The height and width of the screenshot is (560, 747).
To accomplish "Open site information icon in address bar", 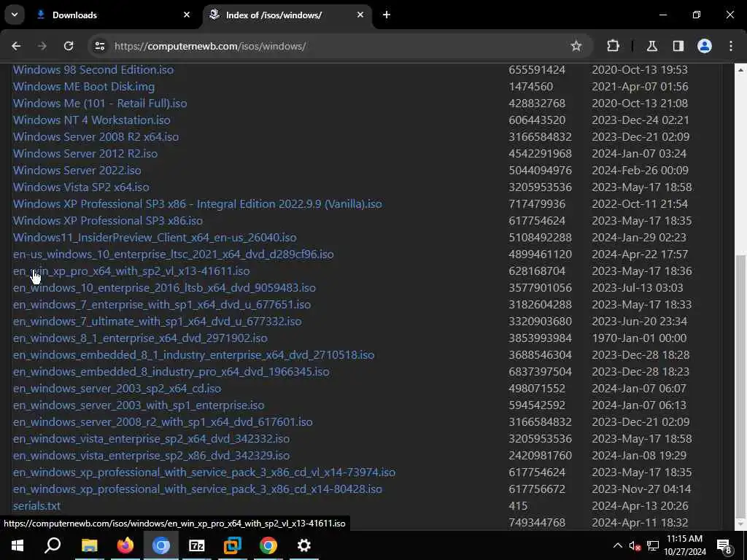I will (x=99, y=46).
